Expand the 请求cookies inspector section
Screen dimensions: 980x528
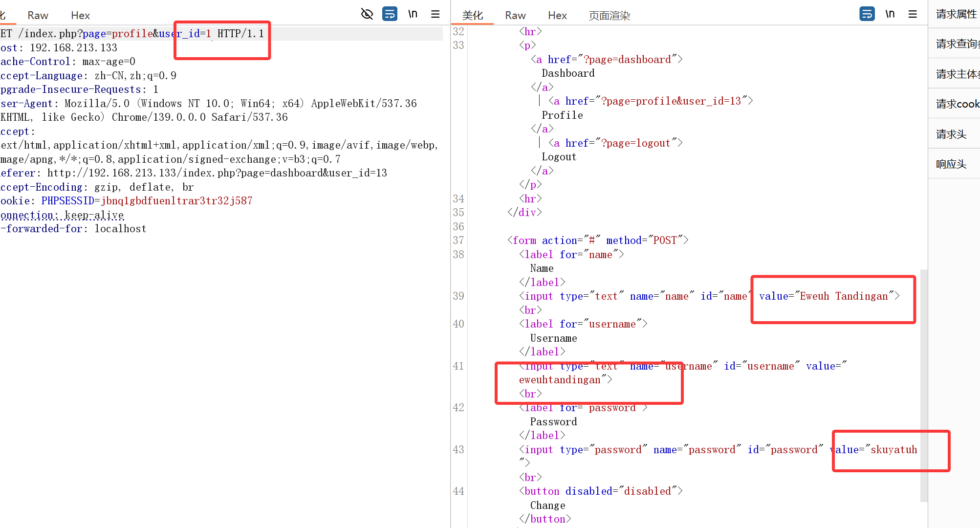click(957, 104)
